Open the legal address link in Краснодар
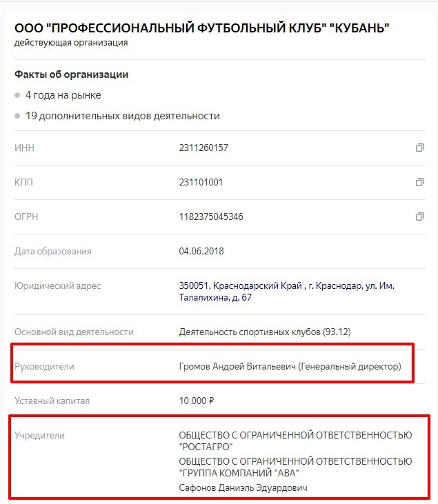Image resolution: width=438 pixels, height=504 pixels. tap(286, 292)
